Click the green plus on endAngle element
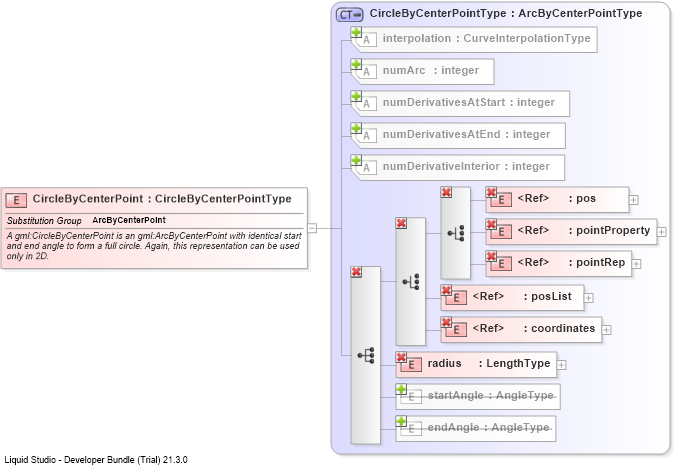This screenshot has width=675, height=465. [x=401, y=421]
